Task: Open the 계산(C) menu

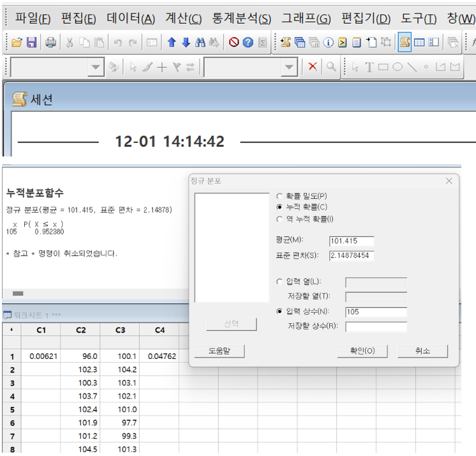Action: [x=183, y=19]
